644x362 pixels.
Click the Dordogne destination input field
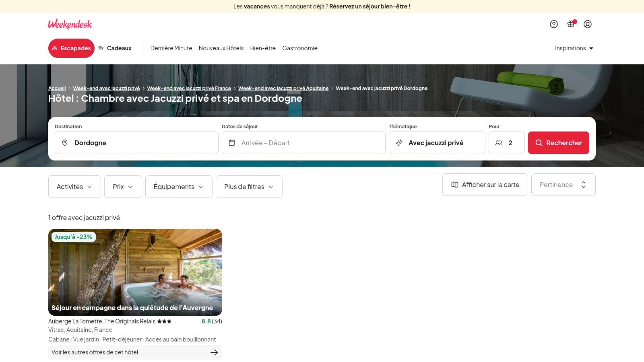tap(136, 143)
